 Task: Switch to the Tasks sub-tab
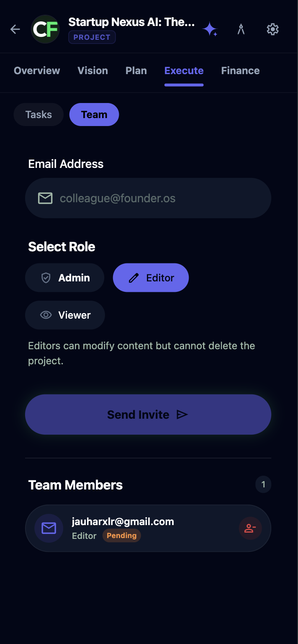tap(39, 115)
